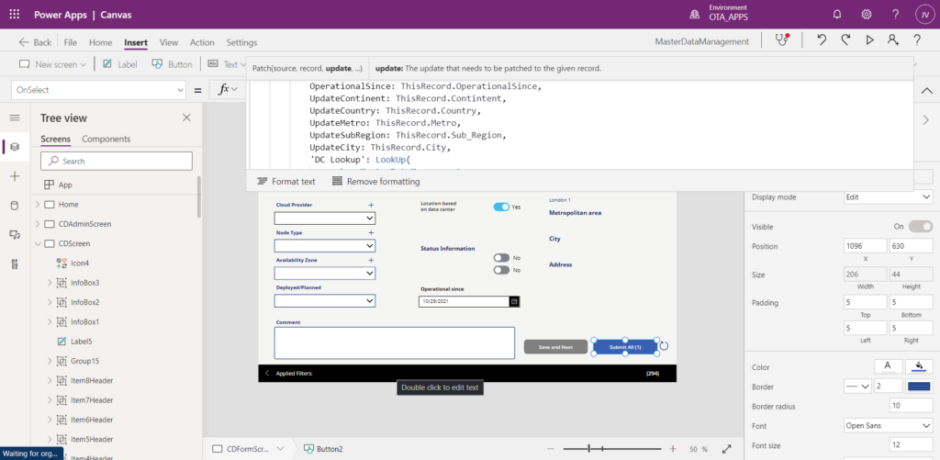The width and height of the screenshot is (940, 460).
Task: Click Remove formatting button
Action: 376,181
